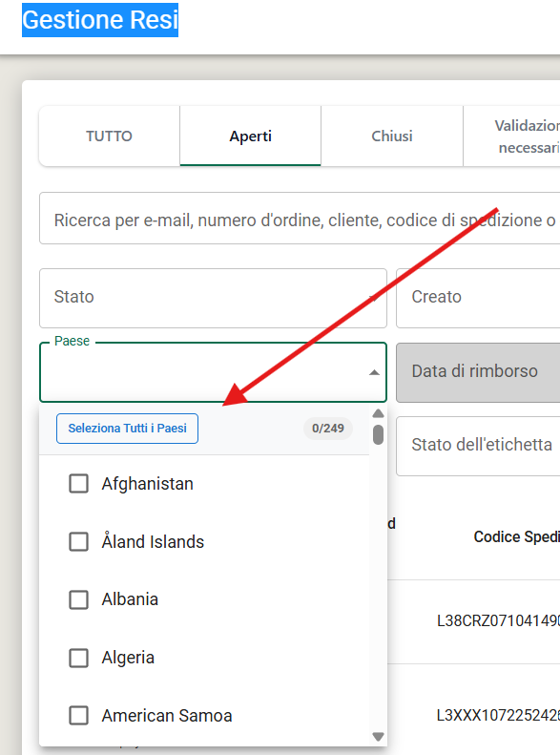Switch to the TUTTO tab

pyautogui.click(x=109, y=136)
